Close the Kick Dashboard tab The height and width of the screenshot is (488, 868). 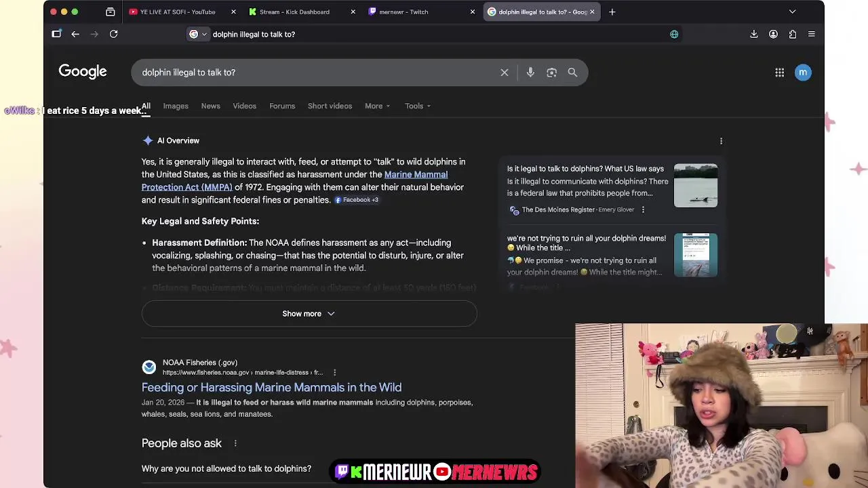click(x=353, y=12)
